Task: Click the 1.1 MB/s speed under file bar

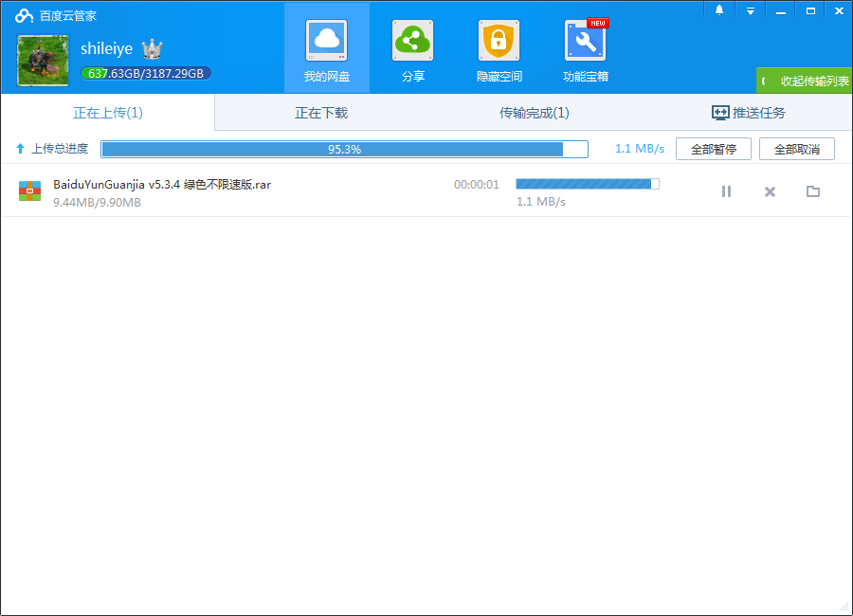Action: coord(541,202)
